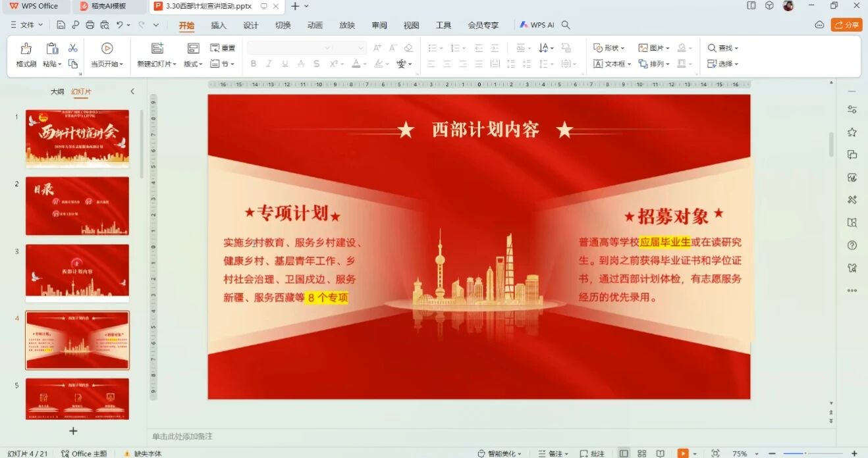Click the Reset (重置) slide button

(223, 48)
